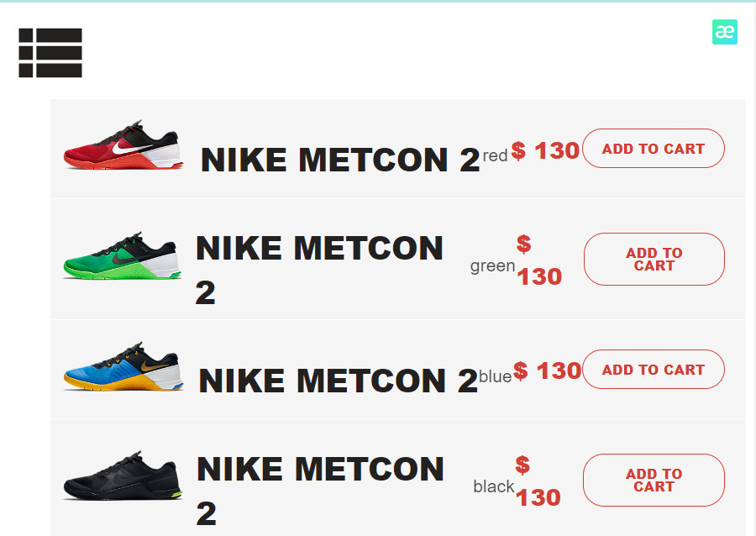Add black Nike Metcon 2 to cart
This screenshot has width=756, height=536.
[x=654, y=480]
